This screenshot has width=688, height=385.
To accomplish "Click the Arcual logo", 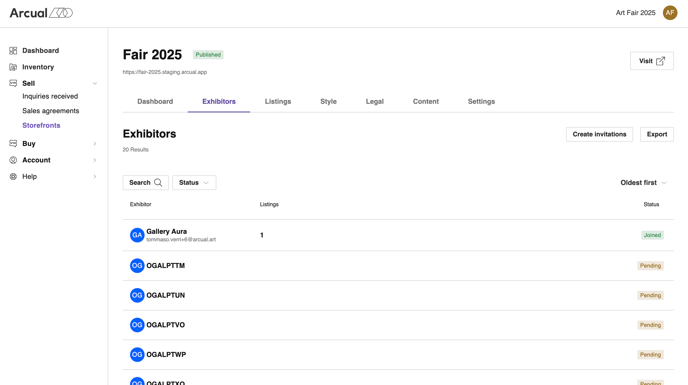I will (41, 13).
